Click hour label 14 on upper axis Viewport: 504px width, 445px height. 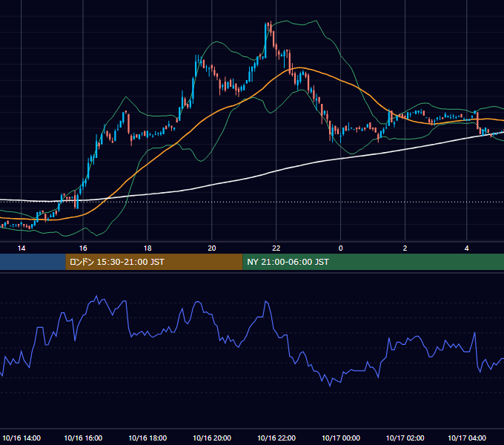[21, 248]
